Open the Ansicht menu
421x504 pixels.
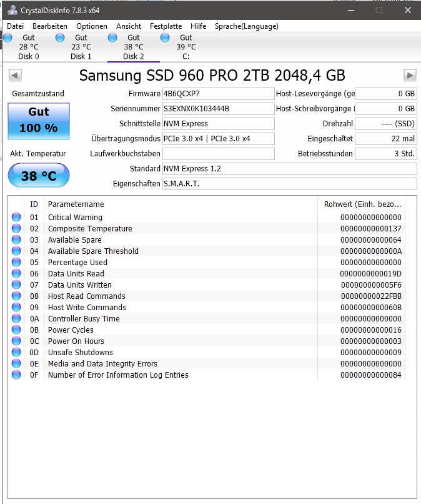tap(129, 26)
